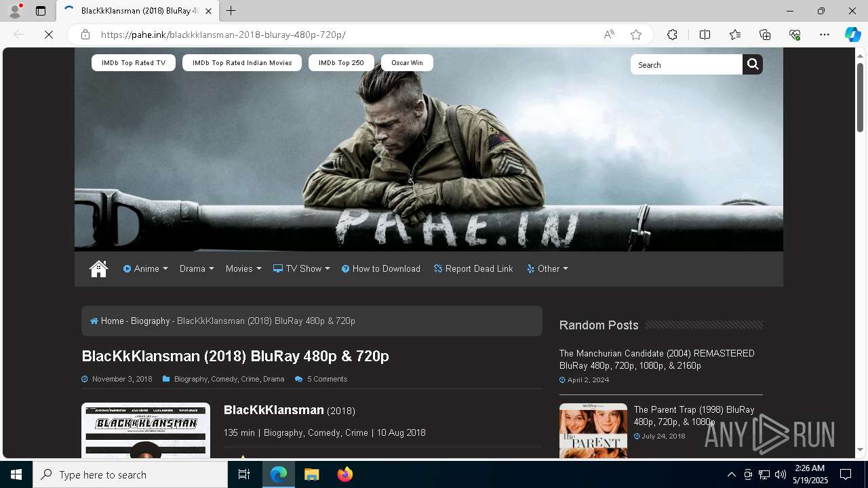The image size is (868, 488).
Task: Click the browser address bar URL
Action: (x=223, y=35)
